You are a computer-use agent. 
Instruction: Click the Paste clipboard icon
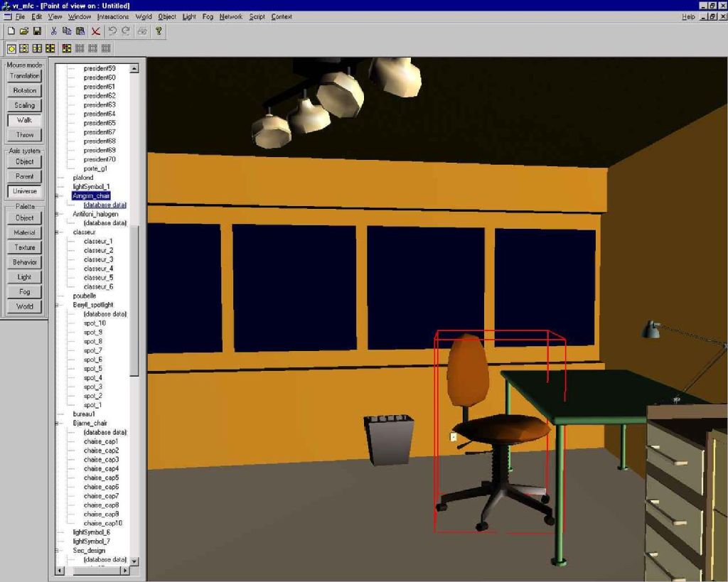80,31
